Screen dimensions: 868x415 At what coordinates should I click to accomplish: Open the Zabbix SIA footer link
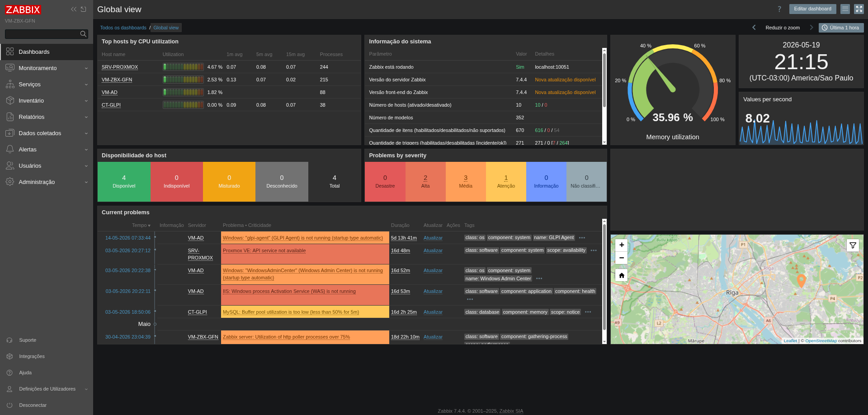tap(511, 411)
